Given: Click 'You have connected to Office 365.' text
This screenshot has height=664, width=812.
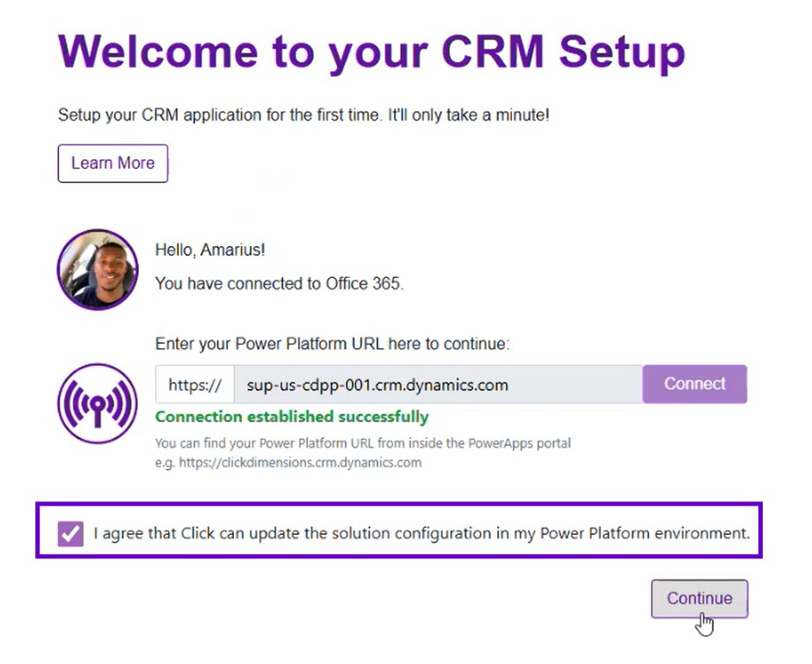Looking at the screenshot, I should [x=279, y=283].
